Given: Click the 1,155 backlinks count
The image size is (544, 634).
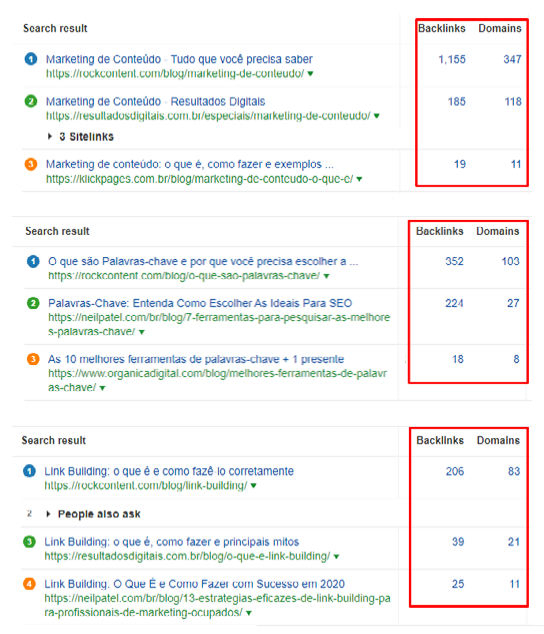Looking at the screenshot, I should [x=452, y=59].
